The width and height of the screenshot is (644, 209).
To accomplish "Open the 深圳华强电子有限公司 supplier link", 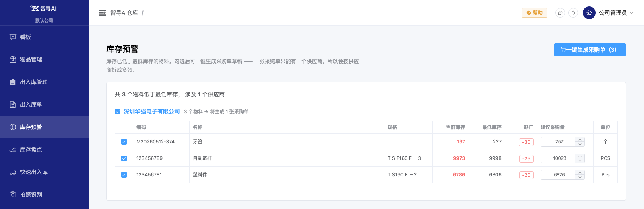I will pos(152,111).
